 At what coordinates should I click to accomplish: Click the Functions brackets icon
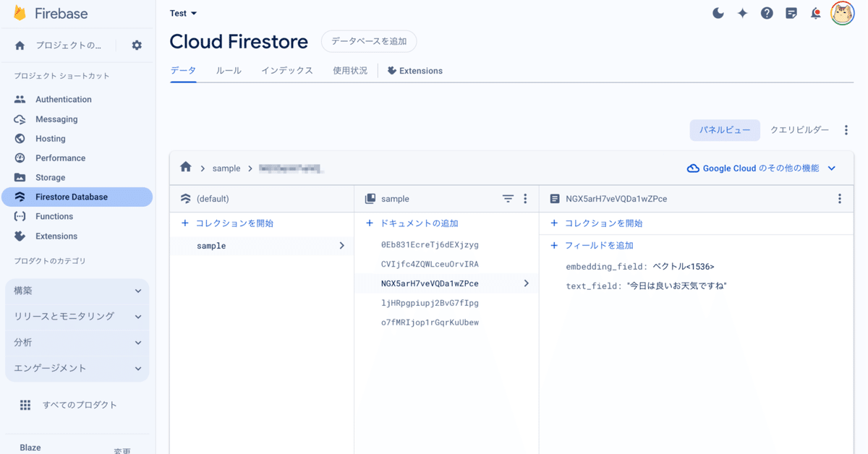(x=20, y=216)
